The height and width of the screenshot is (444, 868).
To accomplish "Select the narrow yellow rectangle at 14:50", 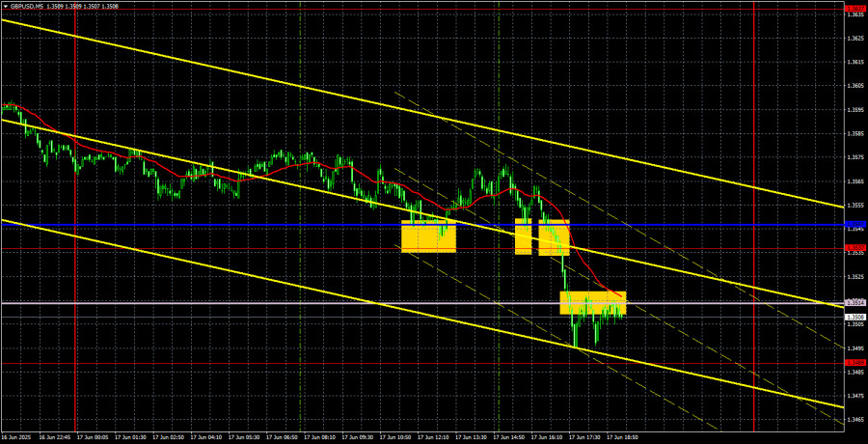I will (x=523, y=236).
